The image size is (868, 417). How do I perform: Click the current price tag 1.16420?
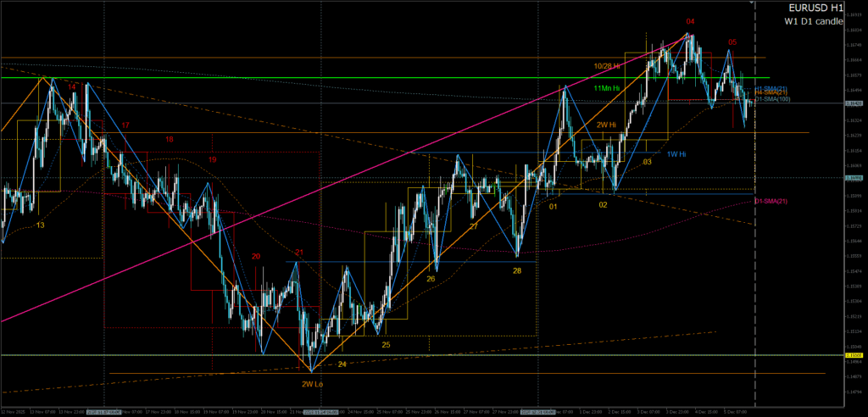854,103
